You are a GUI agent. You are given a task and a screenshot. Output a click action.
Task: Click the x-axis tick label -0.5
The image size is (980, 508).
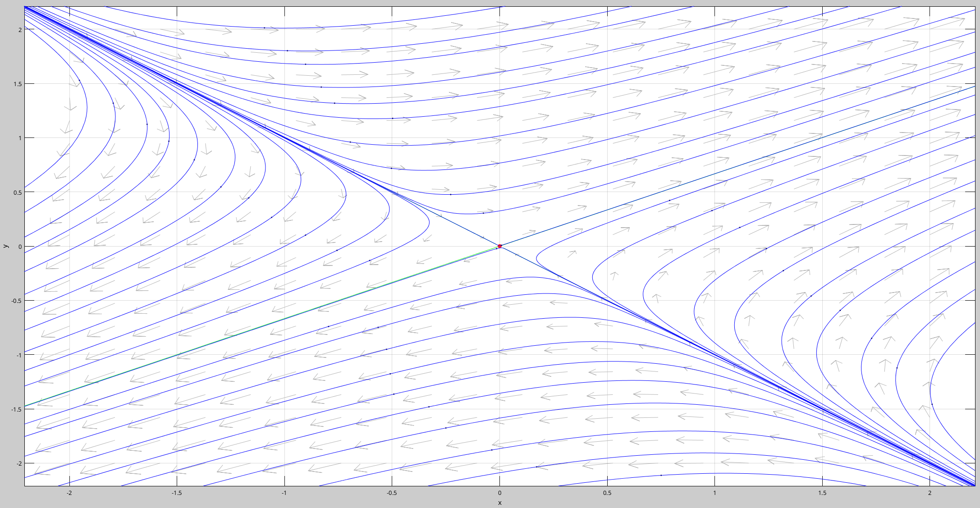click(x=391, y=493)
